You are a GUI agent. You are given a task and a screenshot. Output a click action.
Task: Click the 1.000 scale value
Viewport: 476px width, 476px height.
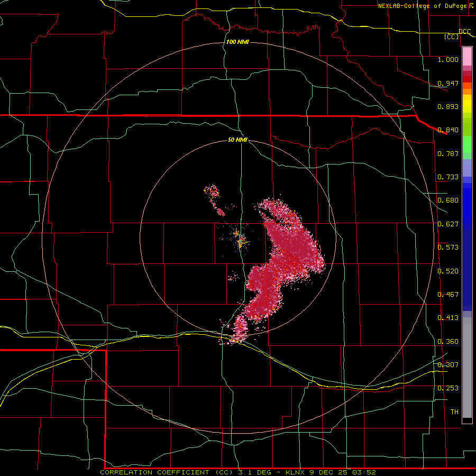pos(448,59)
